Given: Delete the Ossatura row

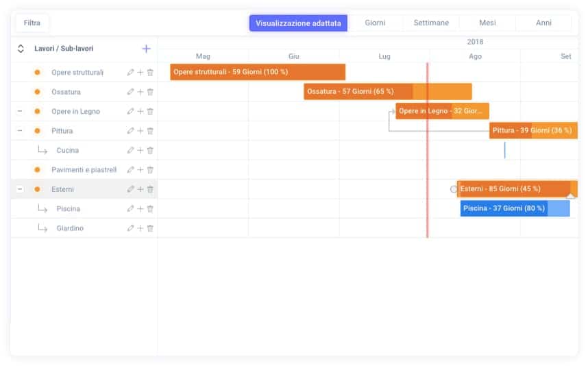Looking at the screenshot, I should [x=150, y=92].
